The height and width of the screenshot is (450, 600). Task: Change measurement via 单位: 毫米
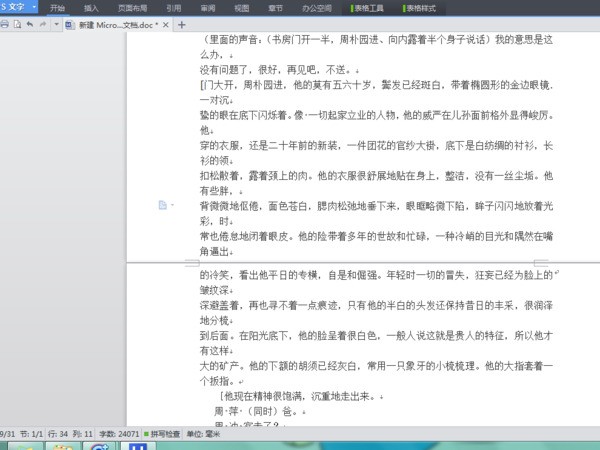(204, 434)
